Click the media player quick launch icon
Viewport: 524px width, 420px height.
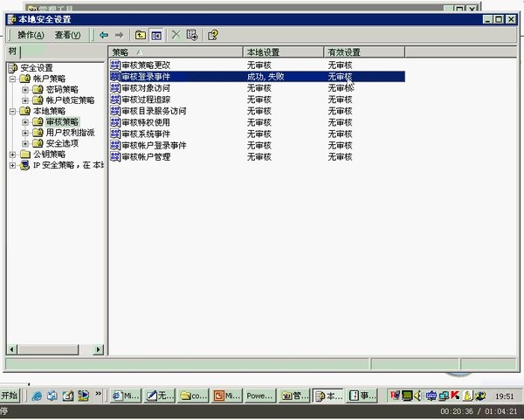(x=83, y=396)
